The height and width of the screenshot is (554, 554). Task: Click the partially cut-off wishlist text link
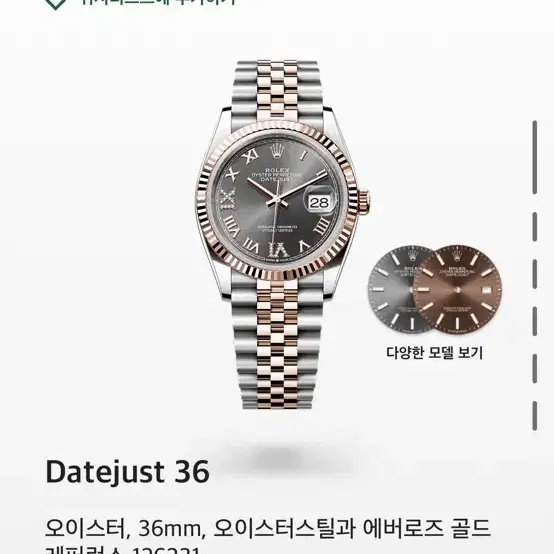[x=158, y=2]
